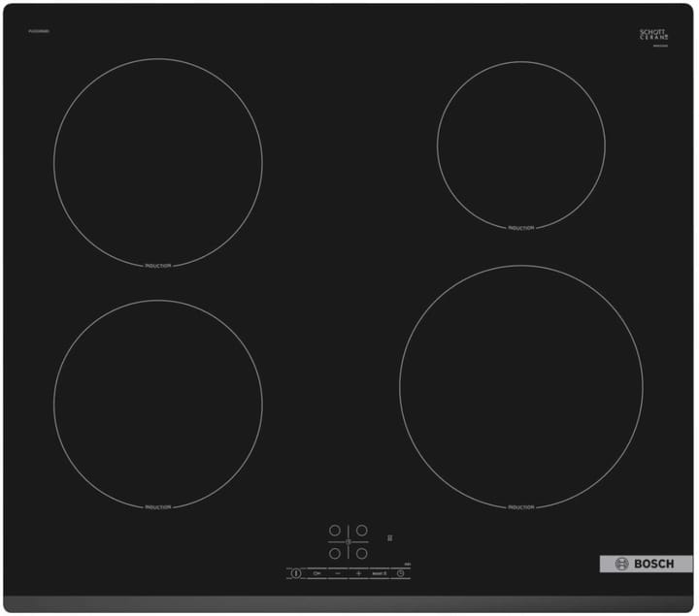Increase heat with the plus key
The image size is (699, 616).
click(358, 573)
